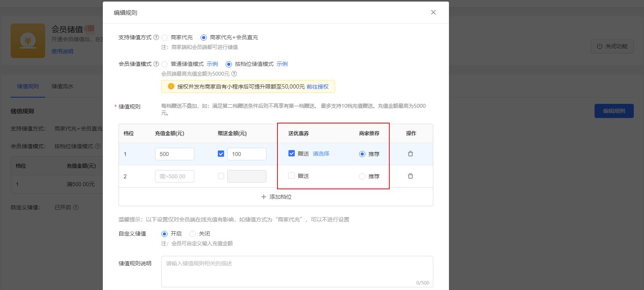Set 自定义储值 to 开启
Screen dimensions: 644x290
pos(164,234)
